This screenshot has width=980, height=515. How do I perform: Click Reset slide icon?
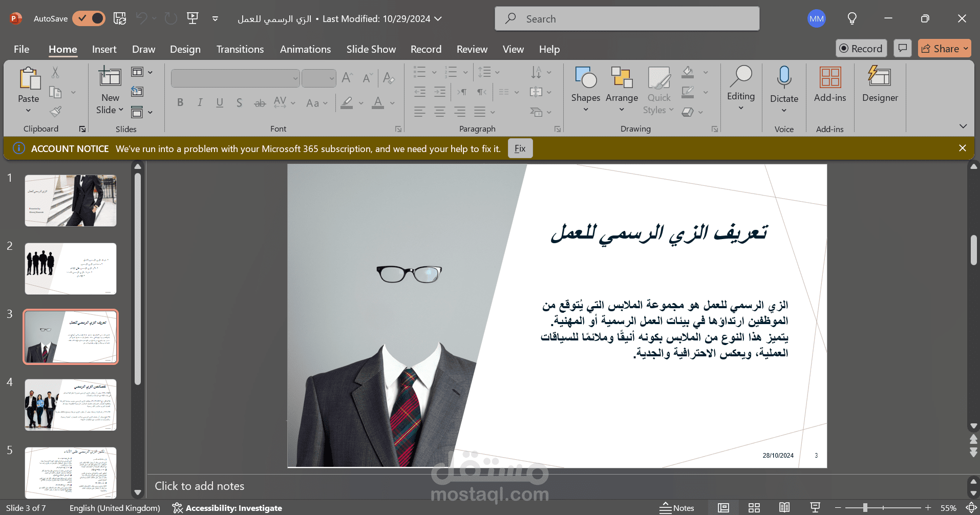pos(137,92)
